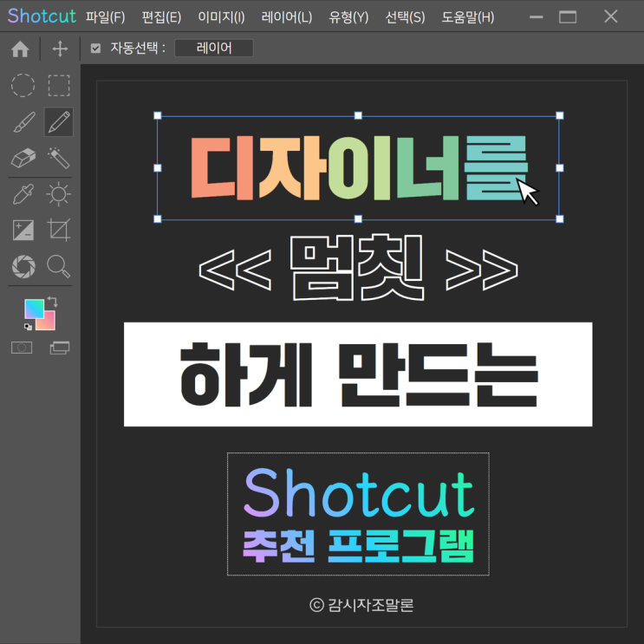Viewport: 644px width, 644px height.
Task: Click the 하게 만드는 white text banner
Action: 358,374
